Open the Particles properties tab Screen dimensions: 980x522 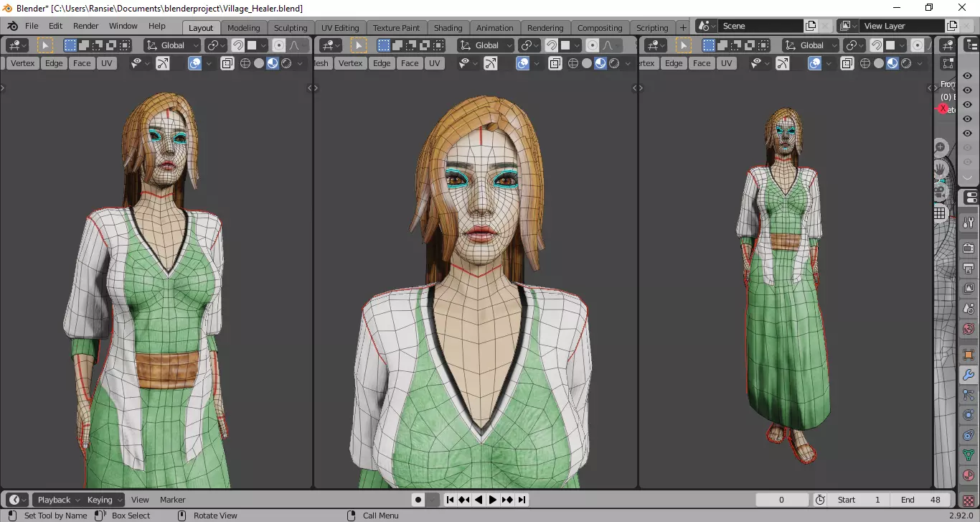tap(969, 395)
